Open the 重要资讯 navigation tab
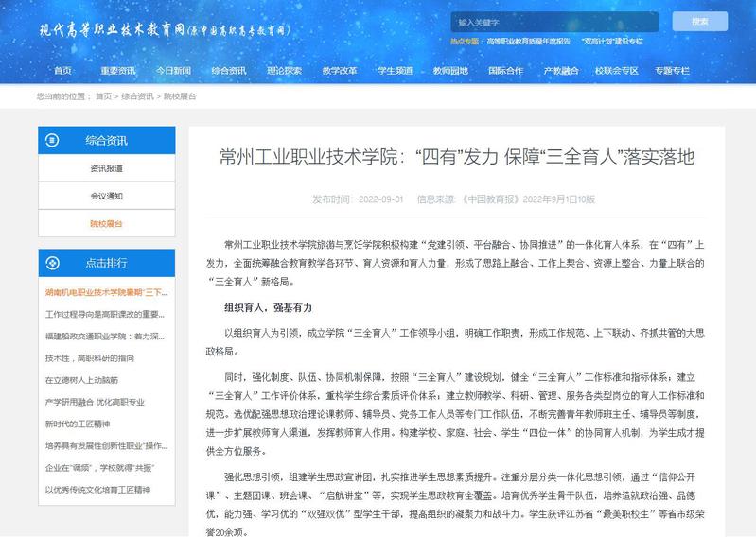 pyautogui.click(x=118, y=70)
